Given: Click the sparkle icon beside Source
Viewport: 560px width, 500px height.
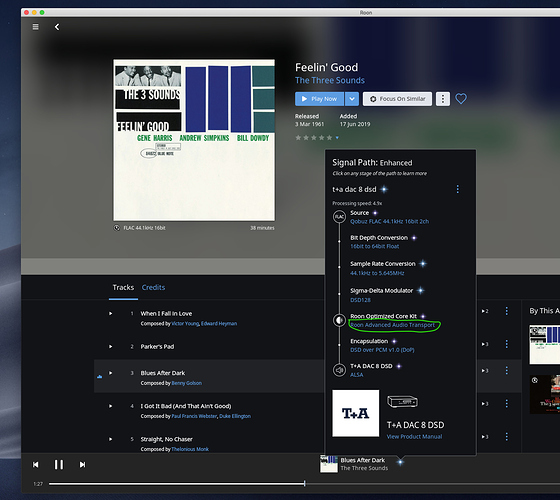Looking at the screenshot, I should [375, 213].
